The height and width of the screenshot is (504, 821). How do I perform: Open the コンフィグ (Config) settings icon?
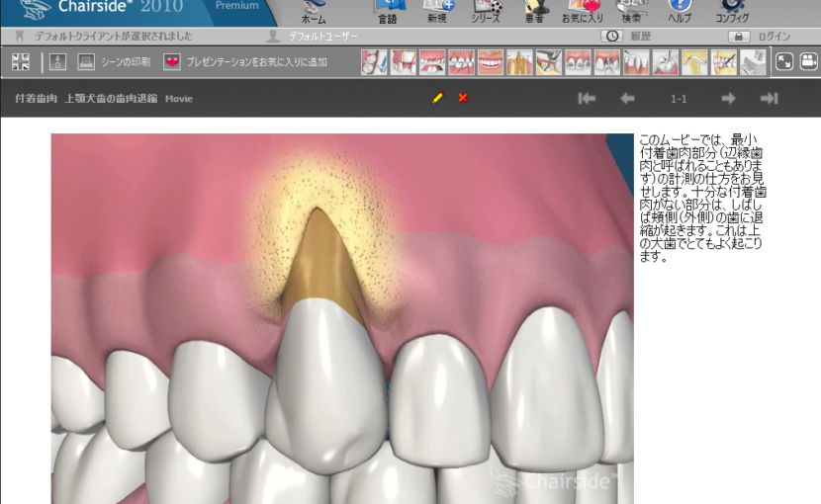[732, 11]
